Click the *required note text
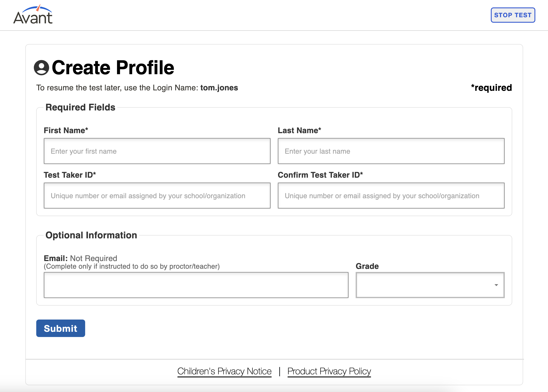This screenshot has height=392, width=548. pos(491,88)
